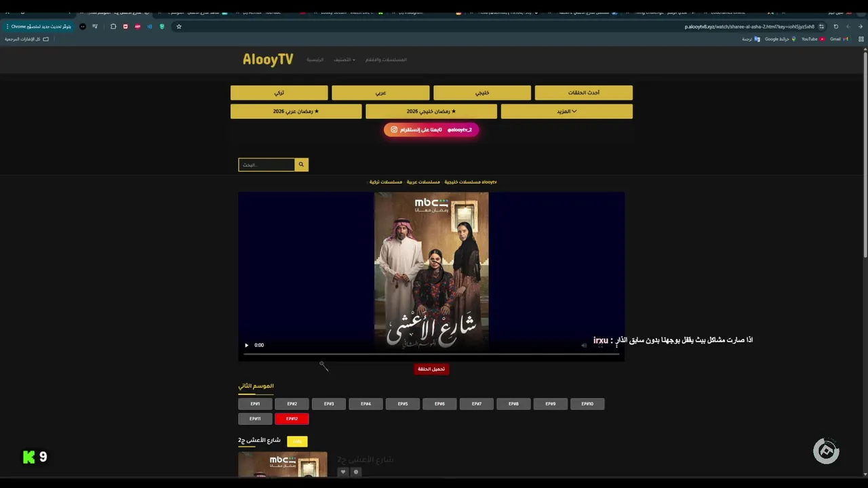Open the Instagram follow @alooytv_2 banner

431,129
